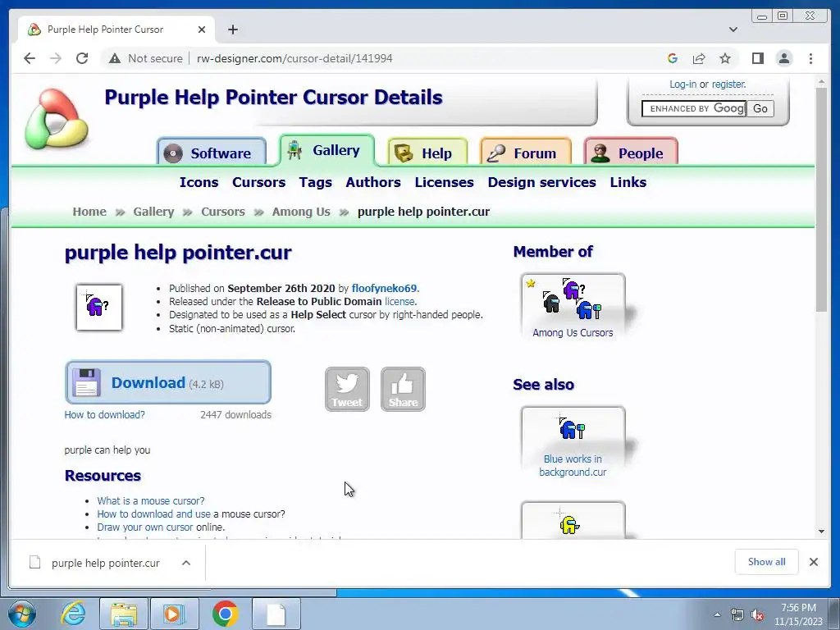
Task: Open How to download and use link
Action: pos(153,514)
